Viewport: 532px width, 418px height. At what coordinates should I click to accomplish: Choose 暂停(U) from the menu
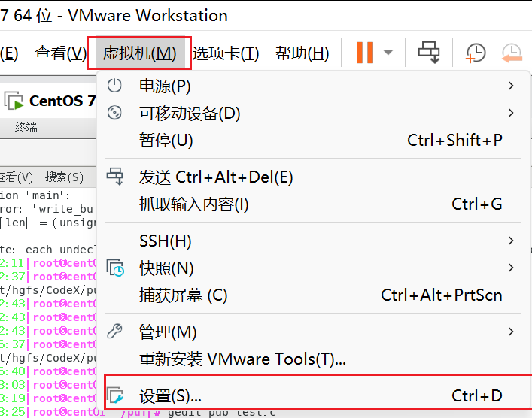click(x=313, y=140)
